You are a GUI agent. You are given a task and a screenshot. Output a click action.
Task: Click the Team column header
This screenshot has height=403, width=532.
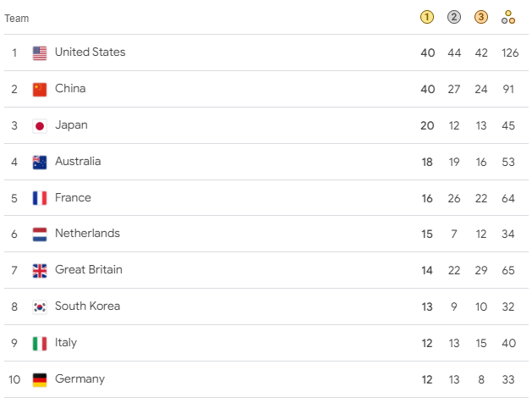tap(17, 18)
